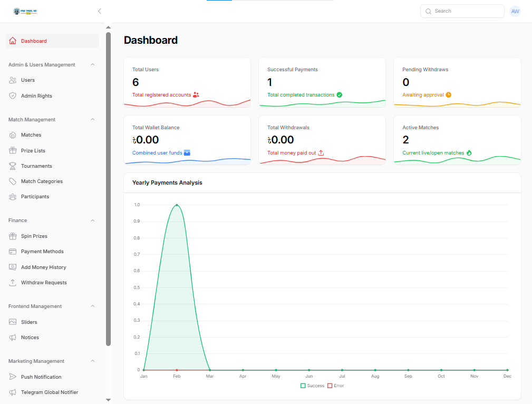Click the Push Notification paper-plane icon
Viewport: 532px width, 404px height.
(x=13, y=377)
